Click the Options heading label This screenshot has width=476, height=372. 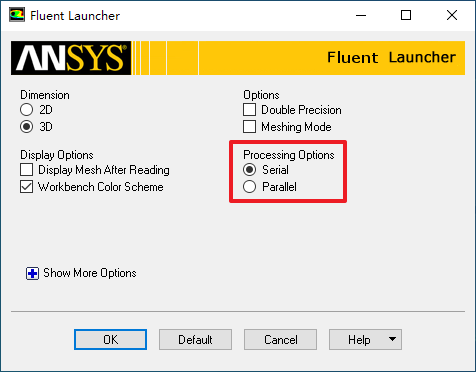(261, 95)
